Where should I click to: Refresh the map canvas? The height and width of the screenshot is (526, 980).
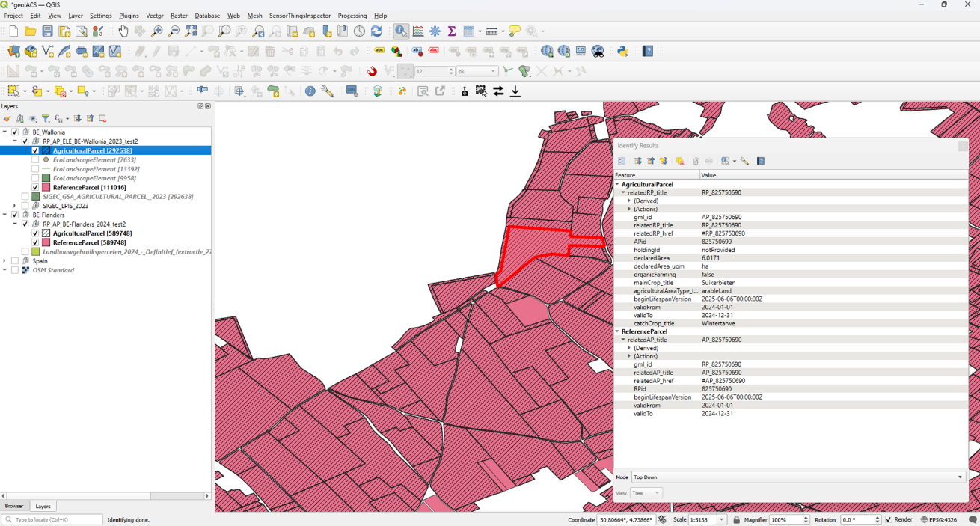coord(376,31)
